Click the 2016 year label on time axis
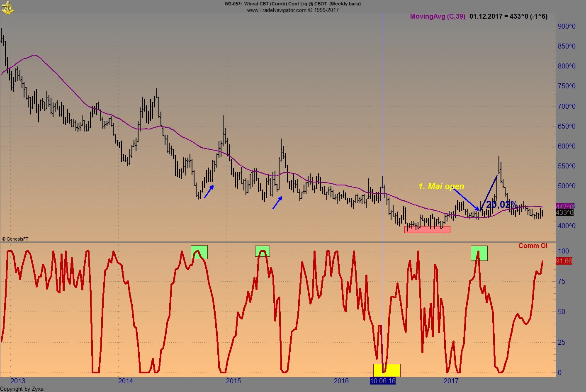The image size is (586, 392). coord(341,381)
